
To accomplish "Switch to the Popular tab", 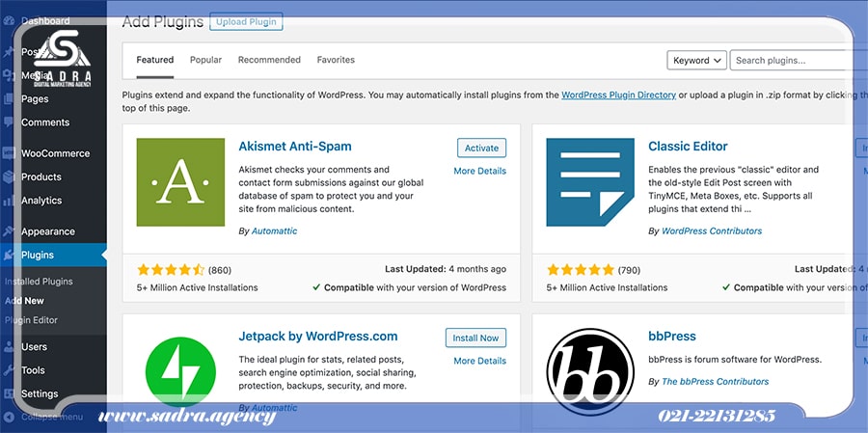I will point(206,60).
